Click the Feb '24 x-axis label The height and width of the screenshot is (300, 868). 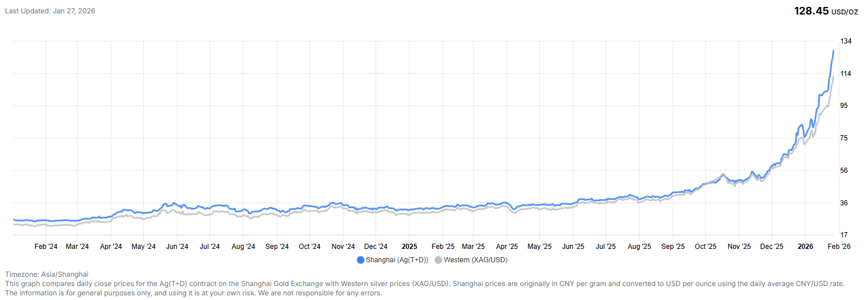[46, 247]
